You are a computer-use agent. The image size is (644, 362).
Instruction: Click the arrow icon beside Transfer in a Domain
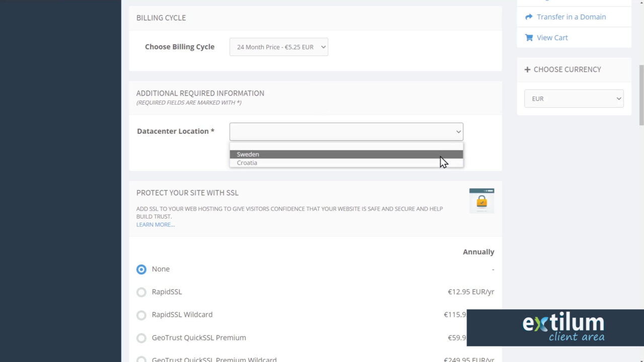click(x=528, y=17)
